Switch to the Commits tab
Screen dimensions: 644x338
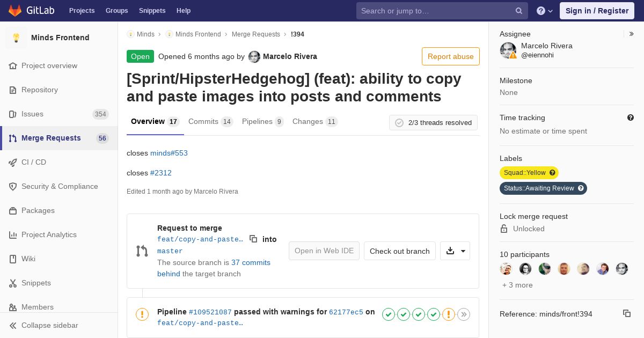pos(210,122)
